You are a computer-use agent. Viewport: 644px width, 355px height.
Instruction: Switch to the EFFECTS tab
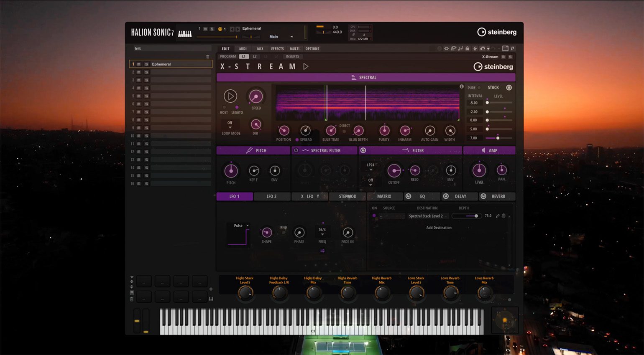(x=277, y=48)
